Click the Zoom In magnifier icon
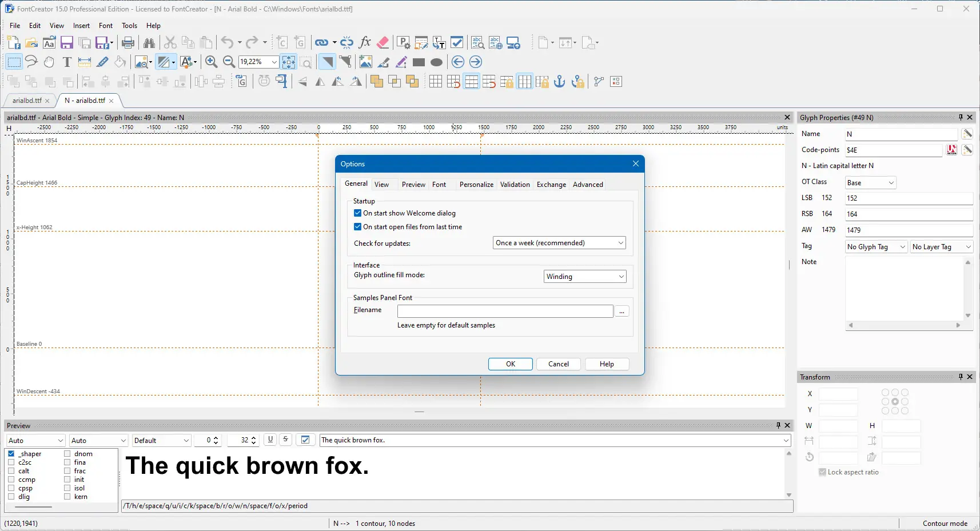 click(211, 62)
